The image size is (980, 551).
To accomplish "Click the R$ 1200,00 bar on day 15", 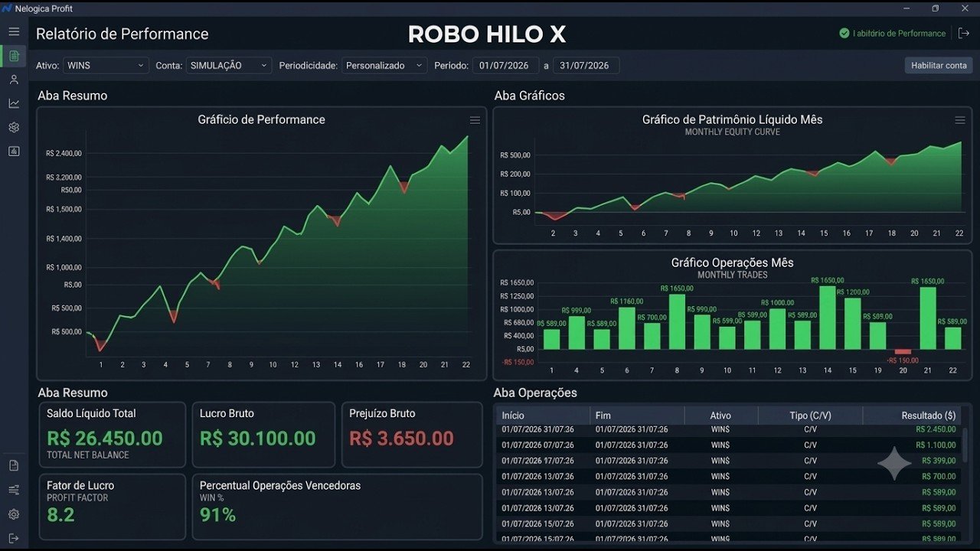I will [x=853, y=324].
